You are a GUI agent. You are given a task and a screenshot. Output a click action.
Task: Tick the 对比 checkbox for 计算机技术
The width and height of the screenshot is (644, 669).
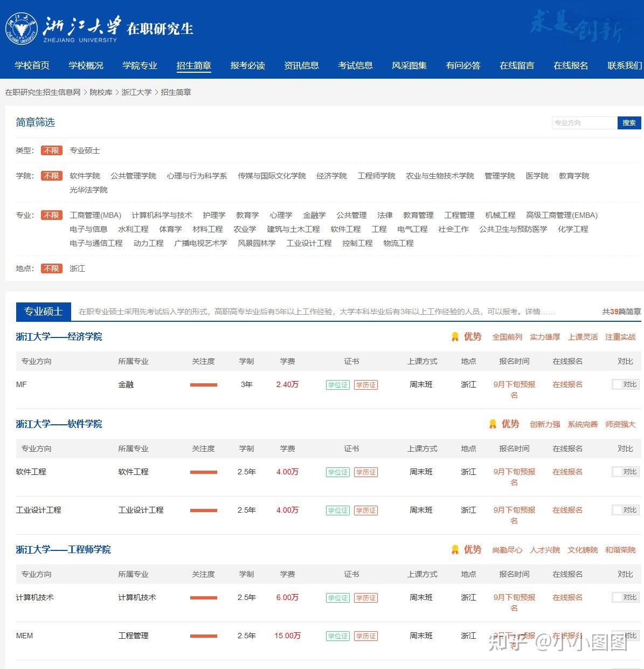(x=617, y=597)
